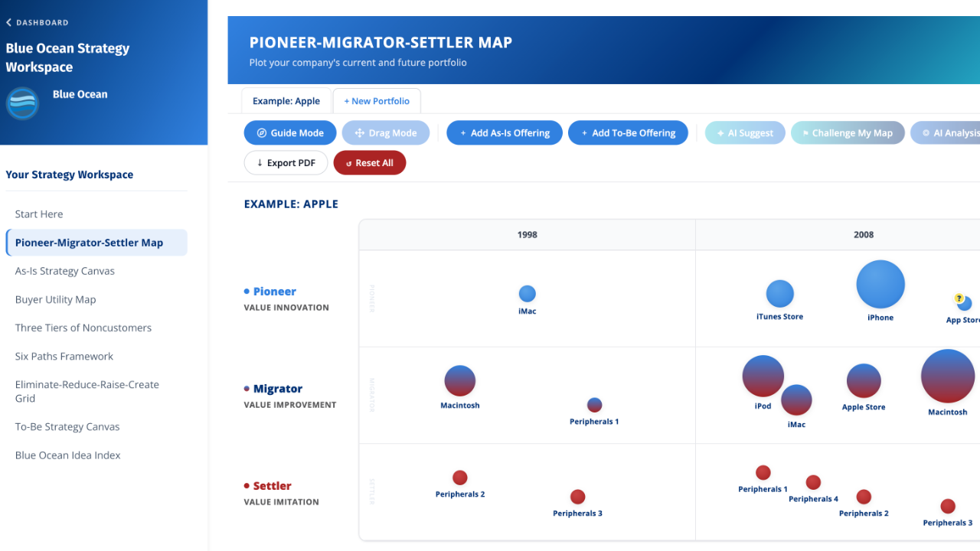
Task: Click the "Blue Ocean Strategy Workspace" sidebar title
Action: 67,57
